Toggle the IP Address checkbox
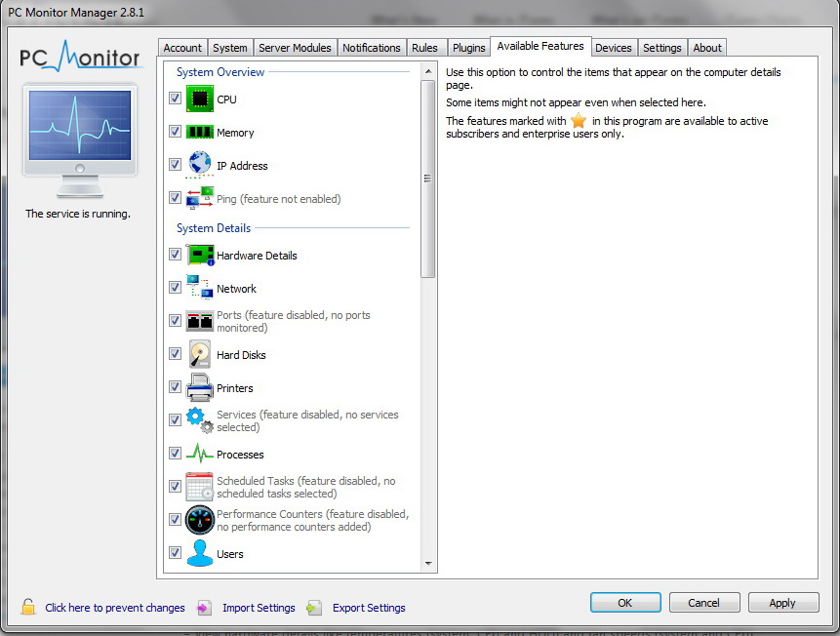Screen dimensions: 840x636 click(x=175, y=165)
